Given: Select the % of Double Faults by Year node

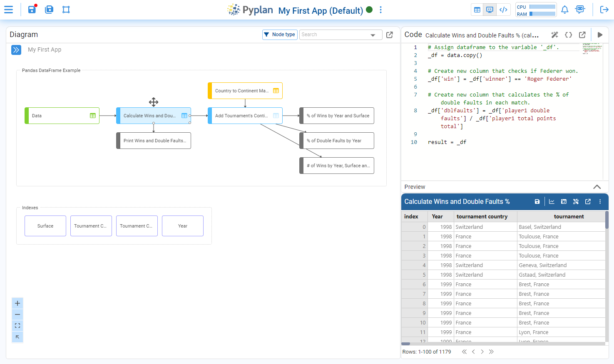Looking at the screenshot, I should tap(337, 141).
